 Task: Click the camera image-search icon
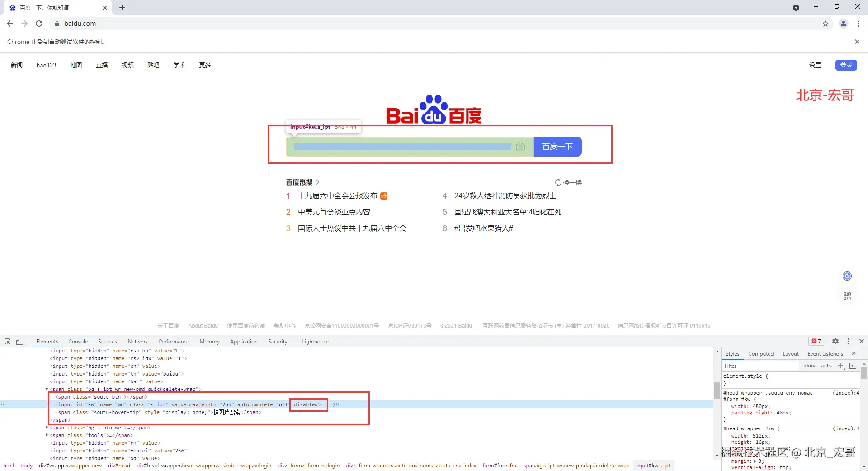[520, 147]
